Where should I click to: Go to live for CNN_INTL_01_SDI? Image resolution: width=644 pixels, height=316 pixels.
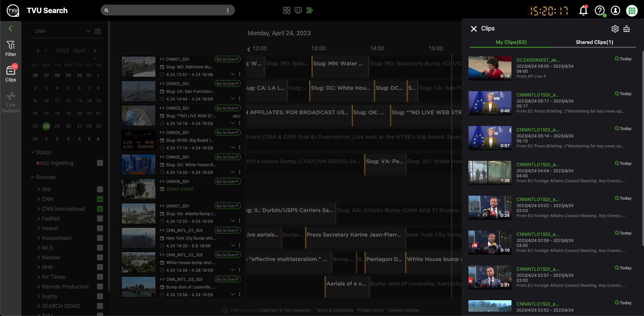(x=228, y=230)
